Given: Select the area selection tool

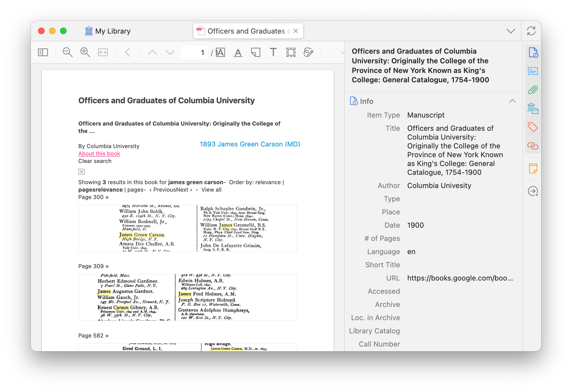Looking at the screenshot, I should (291, 52).
